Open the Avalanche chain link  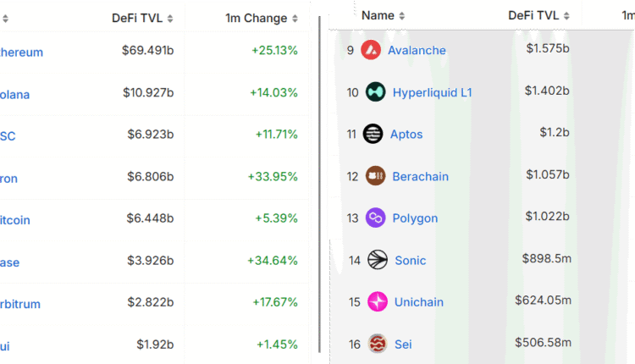click(417, 50)
